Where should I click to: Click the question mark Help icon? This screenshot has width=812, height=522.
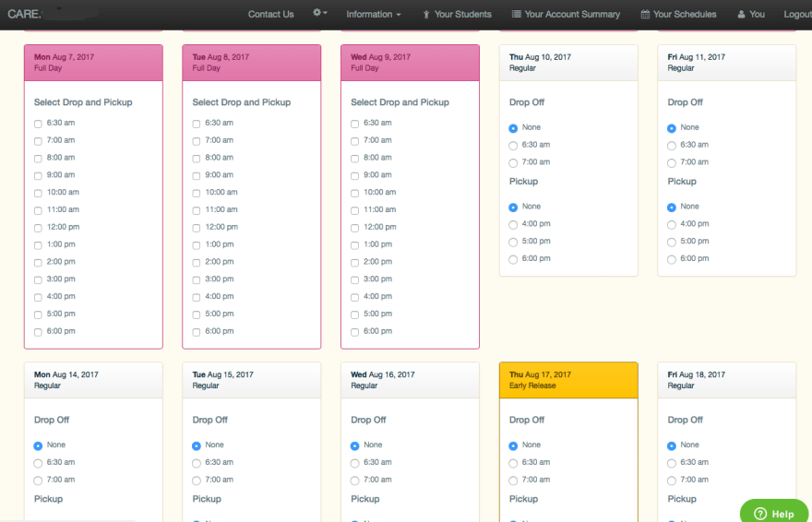click(760, 514)
